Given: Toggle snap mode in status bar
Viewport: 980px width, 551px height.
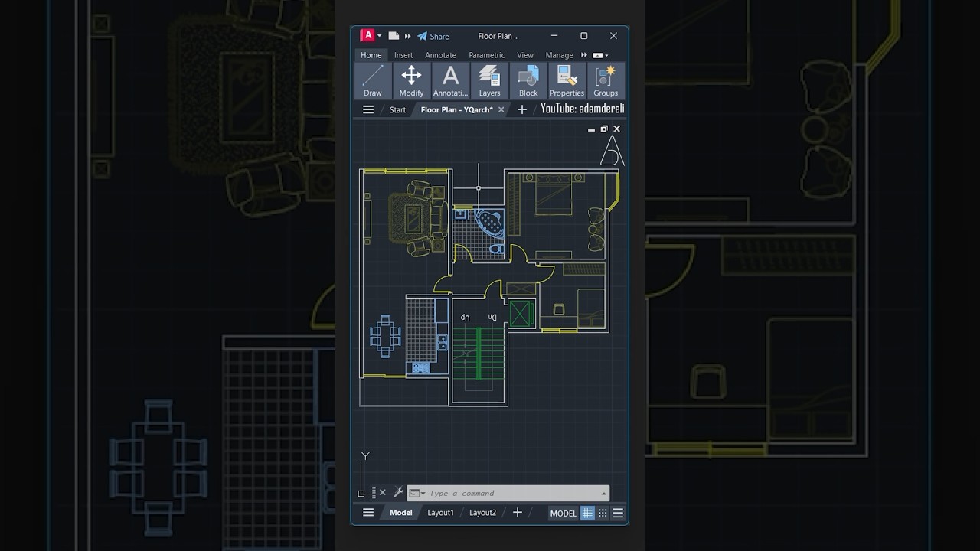Looking at the screenshot, I should click(x=603, y=514).
